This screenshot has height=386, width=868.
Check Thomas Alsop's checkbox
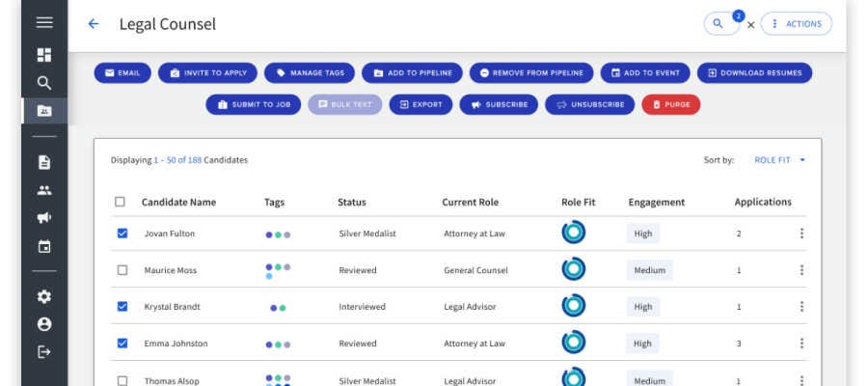pos(122,381)
